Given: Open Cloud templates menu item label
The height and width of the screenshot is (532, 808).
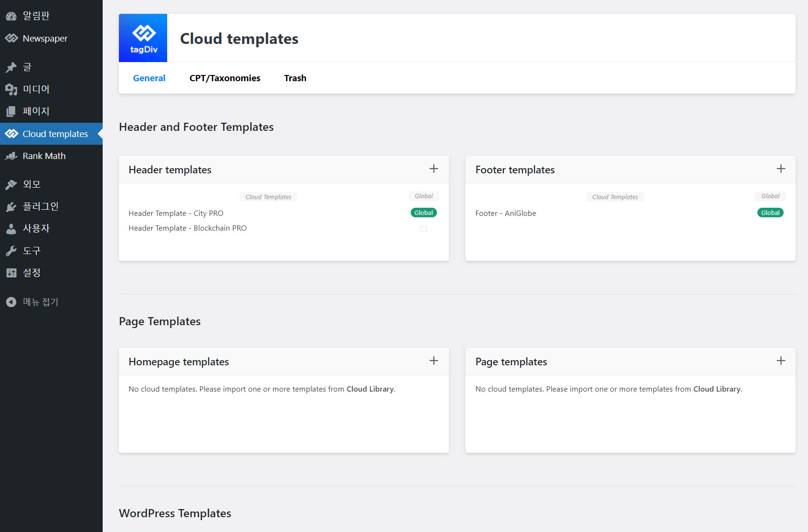Looking at the screenshot, I should [55, 134].
